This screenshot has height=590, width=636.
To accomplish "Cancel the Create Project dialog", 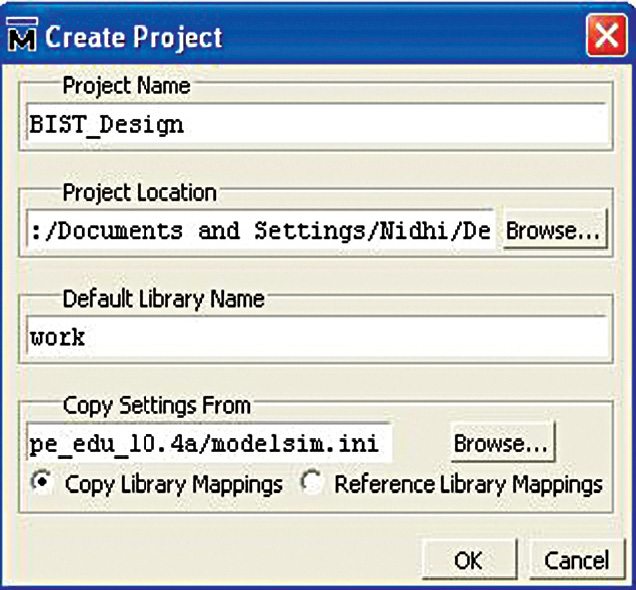I will (576, 561).
